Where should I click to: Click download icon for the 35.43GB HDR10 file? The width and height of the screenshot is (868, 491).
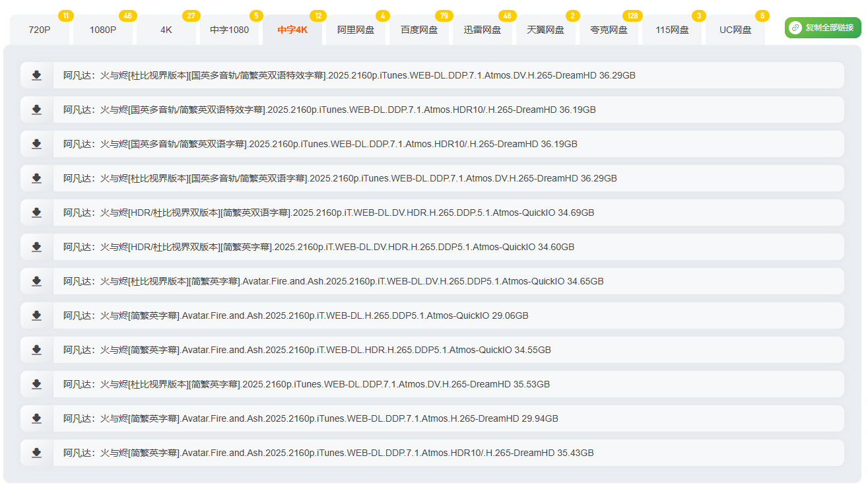[37, 453]
